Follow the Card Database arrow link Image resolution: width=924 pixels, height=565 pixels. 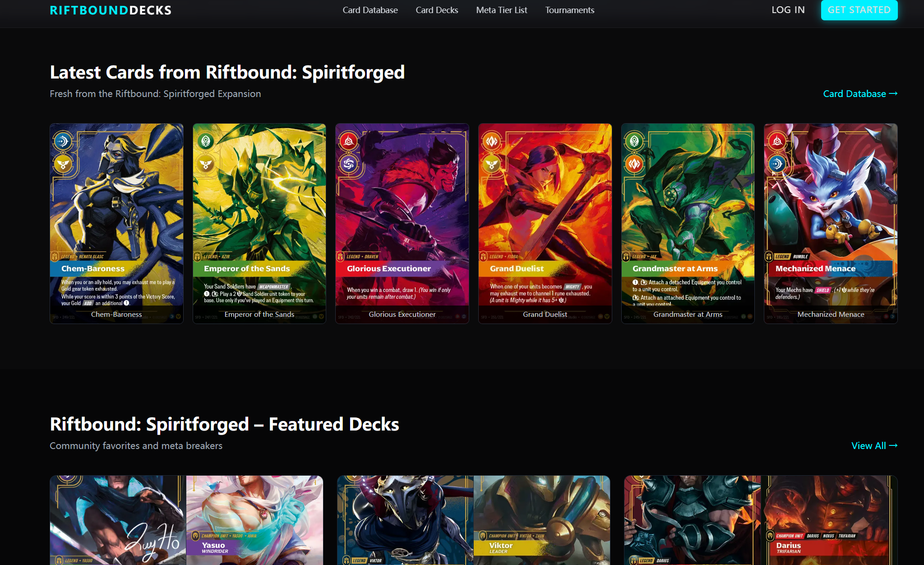860,94
